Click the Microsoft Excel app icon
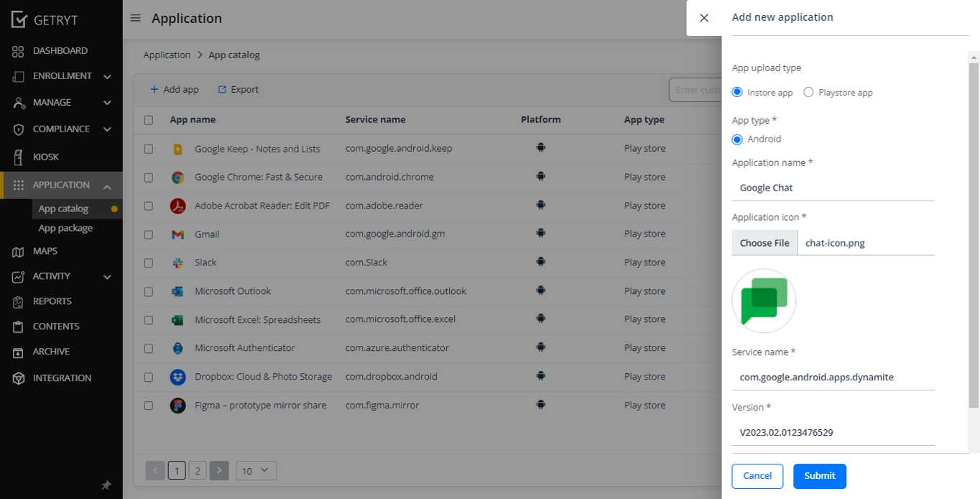The image size is (980, 499). click(177, 320)
